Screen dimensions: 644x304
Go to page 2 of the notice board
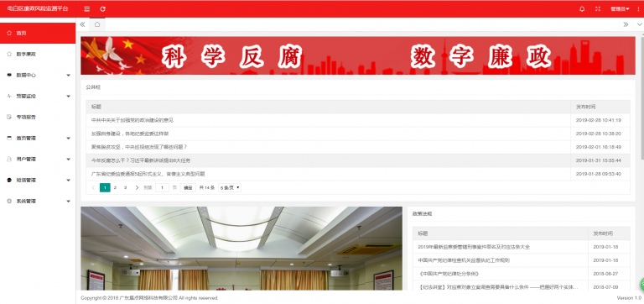coord(115,187)
